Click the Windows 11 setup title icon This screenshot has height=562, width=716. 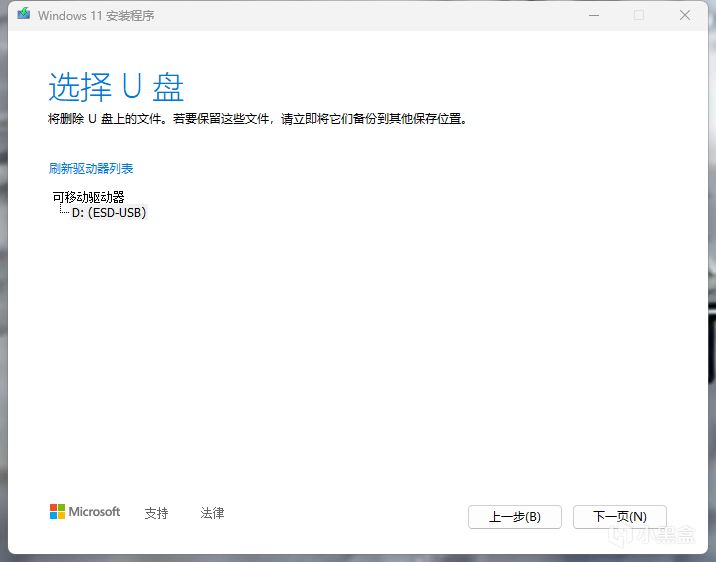click(x=24, y=14)
